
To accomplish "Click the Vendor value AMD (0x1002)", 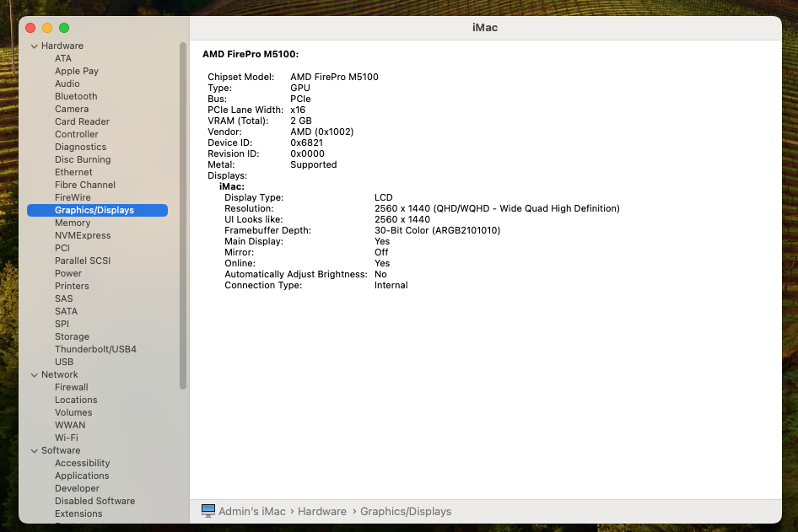I will coord(321,132).
